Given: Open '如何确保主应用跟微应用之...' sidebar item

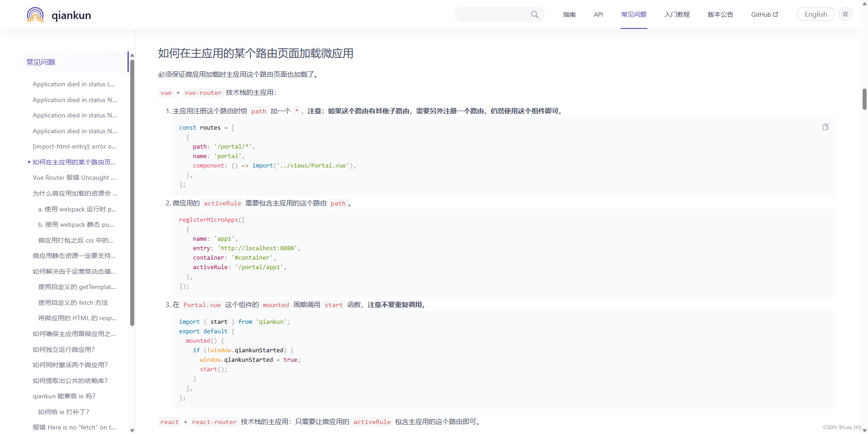Looking at the screenshot, I should [x=74, y=334].
